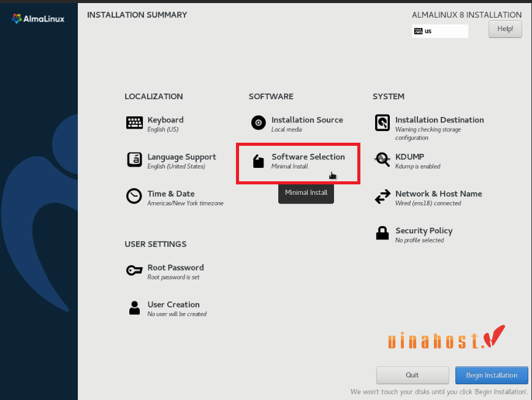This screenshot has height=400, width=532.
Task: Click the 'us' keyboard layout indicator
Action: (440, 31)
